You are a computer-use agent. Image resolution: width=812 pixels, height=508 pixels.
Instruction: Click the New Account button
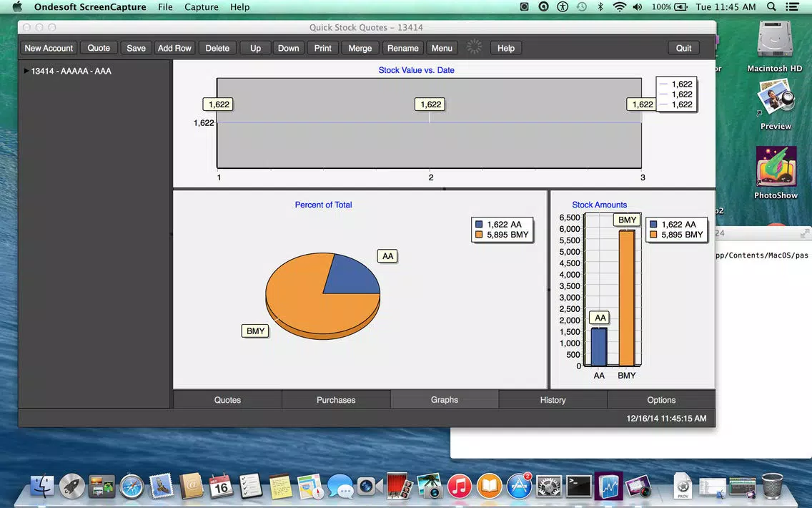point(49,48)
